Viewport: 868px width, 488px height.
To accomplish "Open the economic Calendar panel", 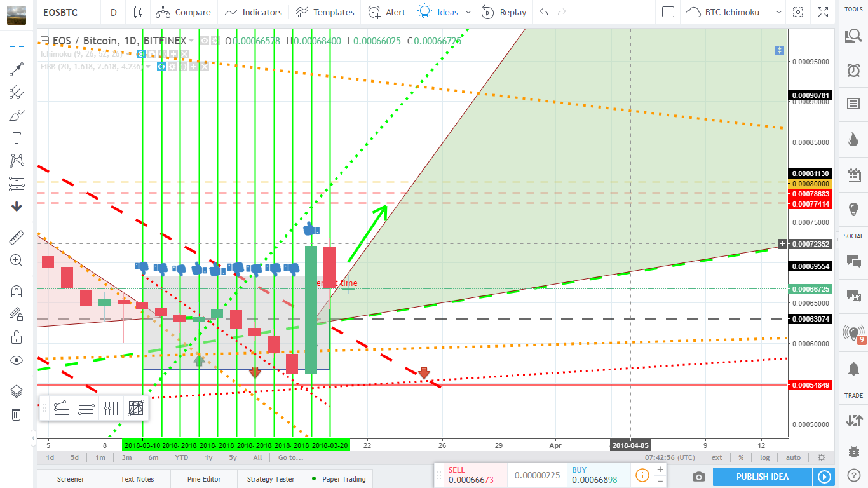I will pos(853,175).
